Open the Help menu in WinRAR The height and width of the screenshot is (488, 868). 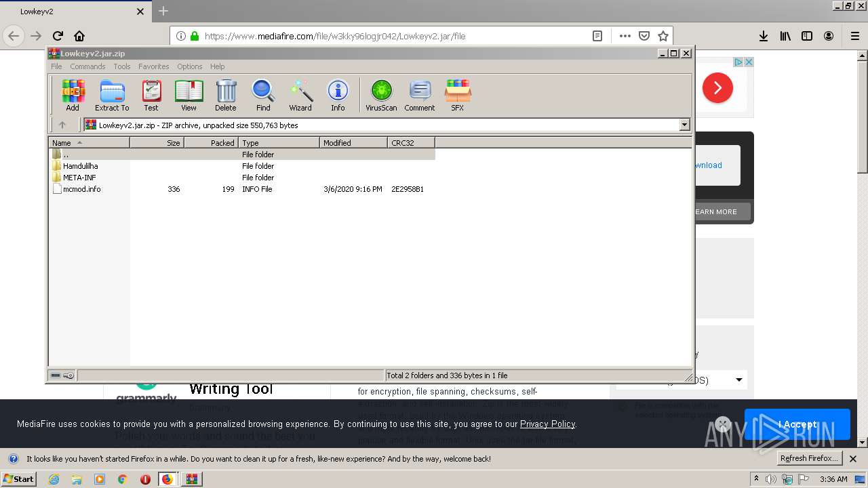(x=217, y=66)
